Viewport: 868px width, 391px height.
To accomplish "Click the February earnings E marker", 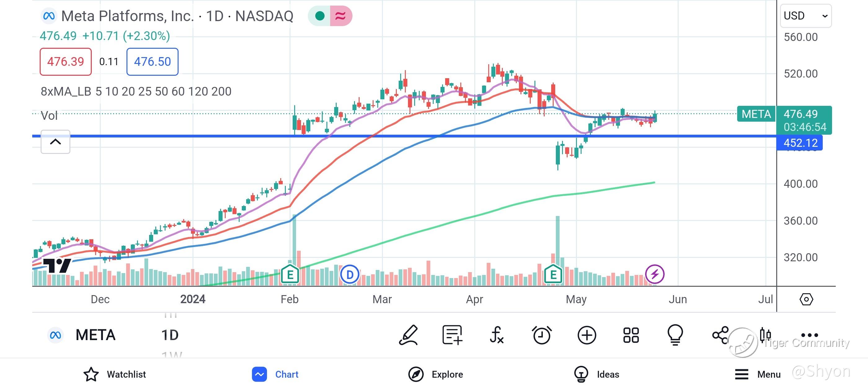I will point(290,275).
